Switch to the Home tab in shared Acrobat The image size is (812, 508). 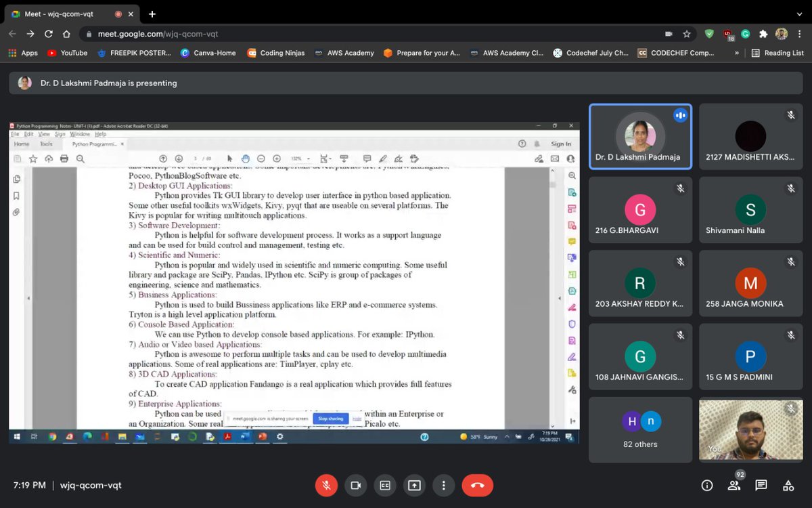[22, 144]
